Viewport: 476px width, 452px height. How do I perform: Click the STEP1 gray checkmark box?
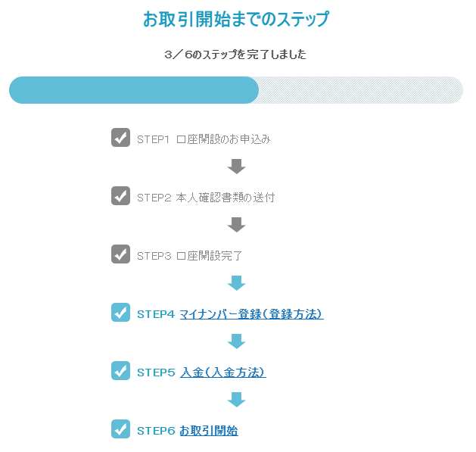pyautogui.click(x=120, y=138)
